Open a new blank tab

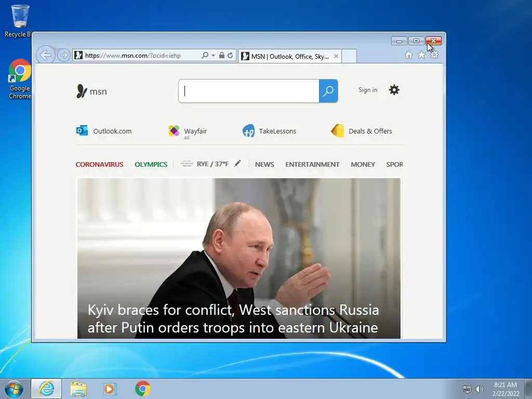pyautogui.click(x=349, y=56)
